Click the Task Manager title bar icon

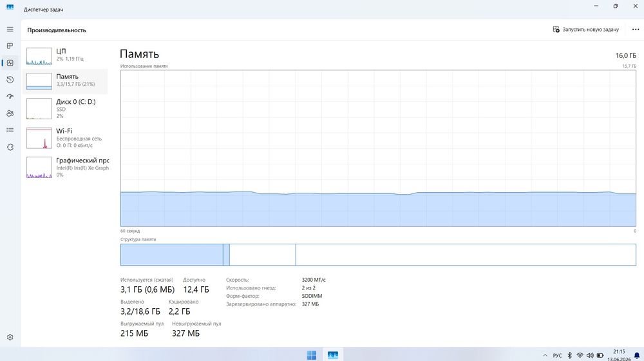point(10,7)
